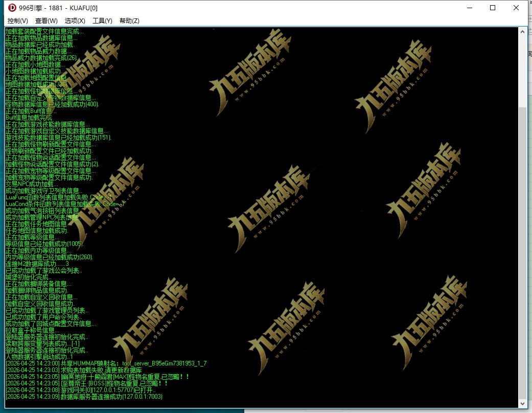Select log line '已成功加载了游戏公会列表..'

coord(44,270)
